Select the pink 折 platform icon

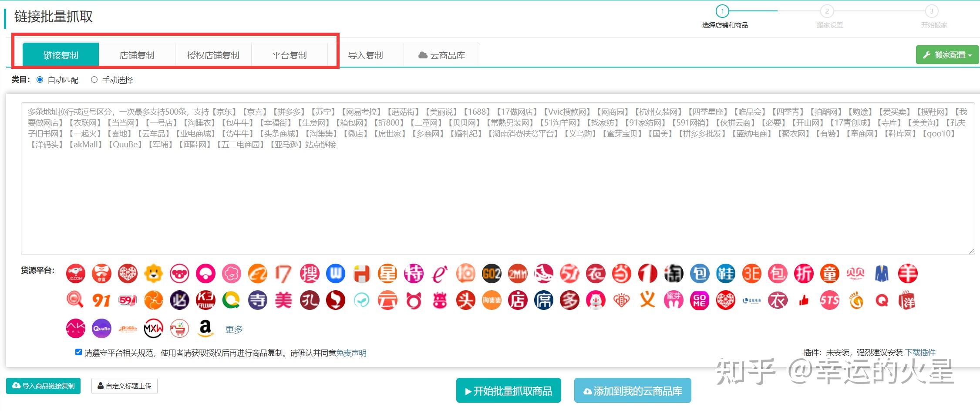tap(804, 274)
